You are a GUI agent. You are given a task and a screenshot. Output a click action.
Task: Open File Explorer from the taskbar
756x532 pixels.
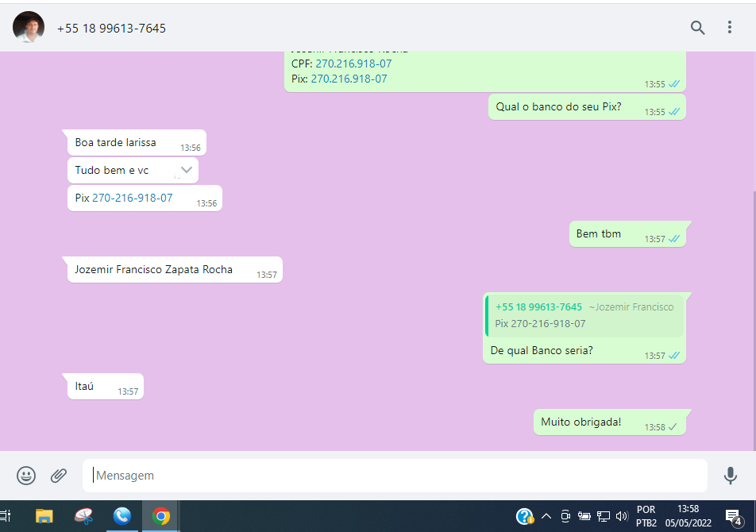(44, 516)
